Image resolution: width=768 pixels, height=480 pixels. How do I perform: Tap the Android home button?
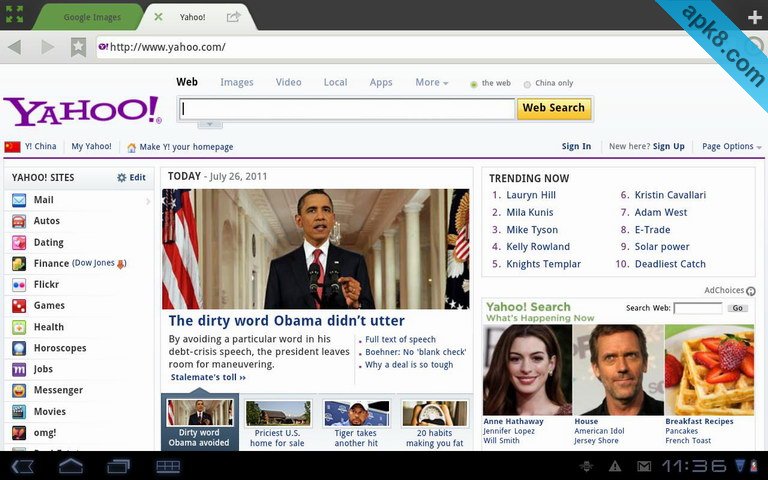(71, 466)
